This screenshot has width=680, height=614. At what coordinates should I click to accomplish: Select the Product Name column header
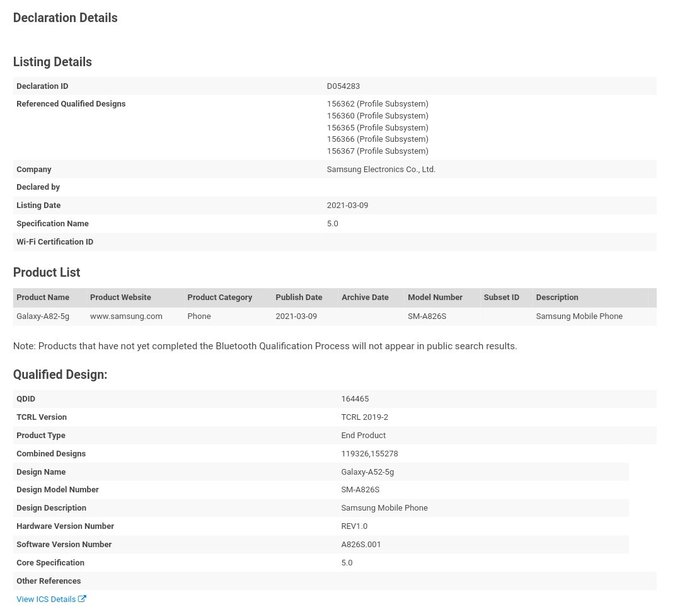click(x=43, y=297)
